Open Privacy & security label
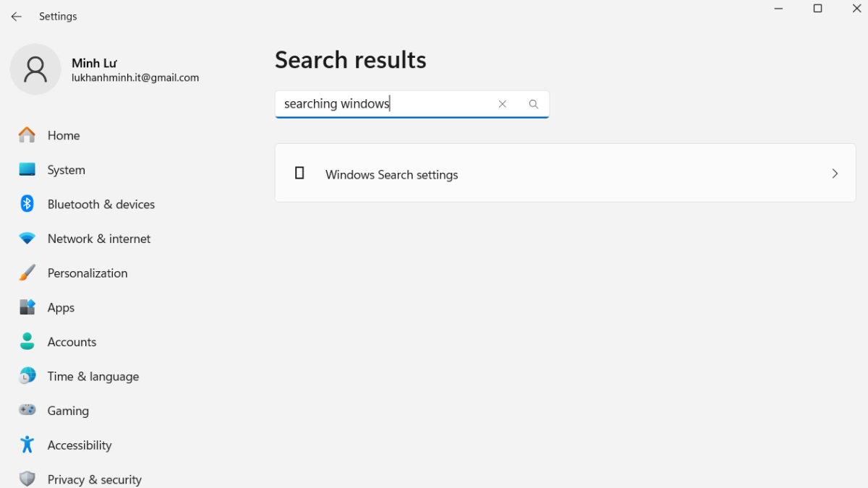The height and width of the screenshot is (488, 868). [x=95, y=479]
